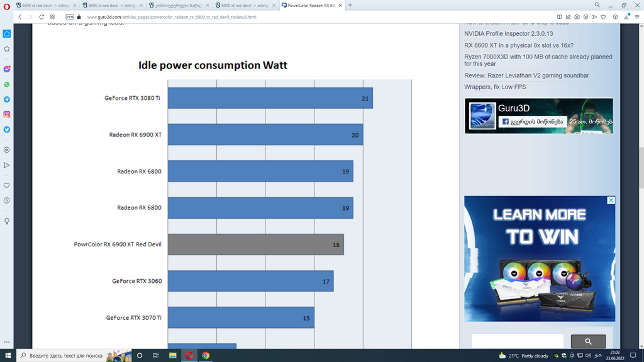
Task: Toggle the VPN badge in address bar
Action: (70, 17)
